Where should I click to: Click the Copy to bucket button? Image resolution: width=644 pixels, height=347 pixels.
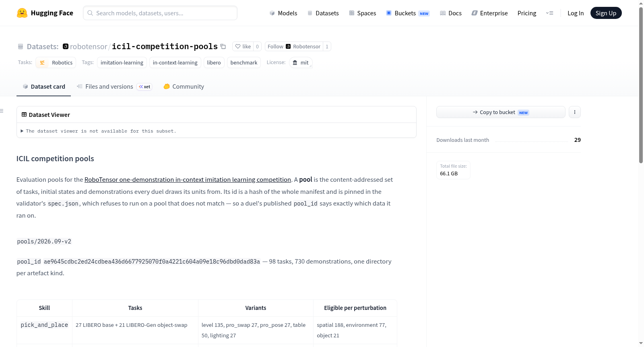(x=501, y=112)
